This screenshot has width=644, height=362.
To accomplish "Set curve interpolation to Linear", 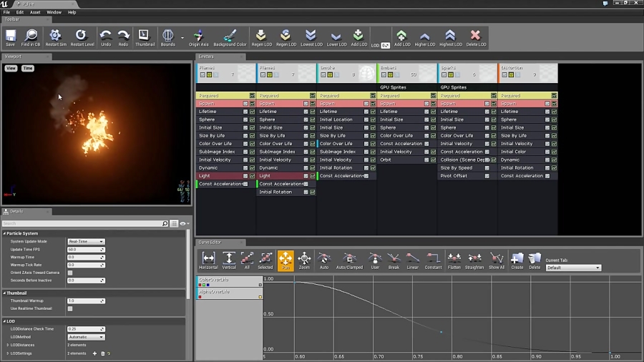I will coord(412,261).
